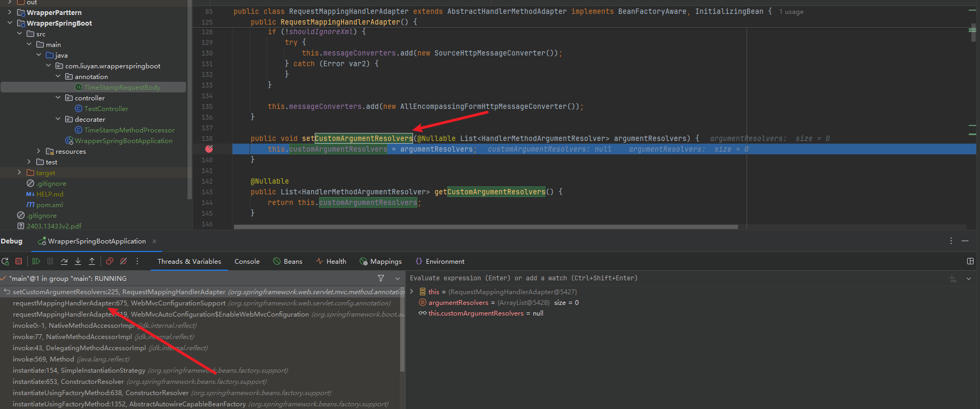Collapse the annotation package folder
The width and height of the screenshot is (980, 409).
pyautogui.click(x=58, y=76)
